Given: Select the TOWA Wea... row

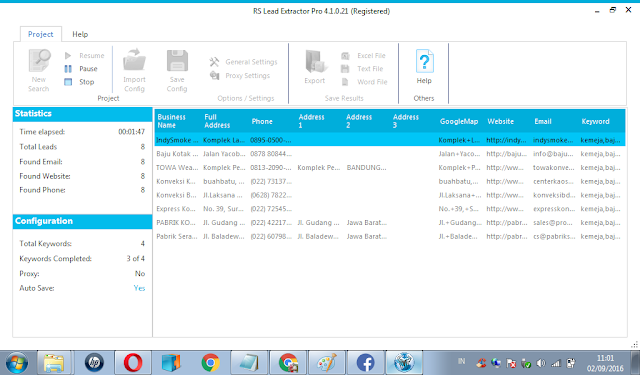Looking at the screenshot, I should coord(390,168).
